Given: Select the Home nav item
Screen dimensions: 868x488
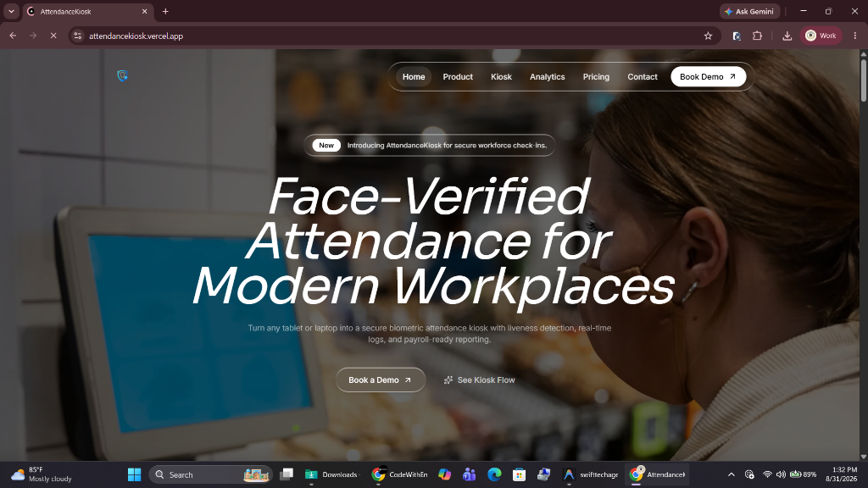Looking at the screenshot, I should pyautogui.click(x=414, y=77).
